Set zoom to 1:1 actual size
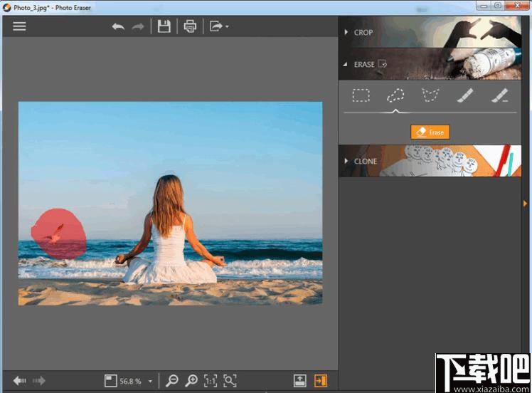The height and width of the screenshot is (393, 532). [x=211, y=381]
